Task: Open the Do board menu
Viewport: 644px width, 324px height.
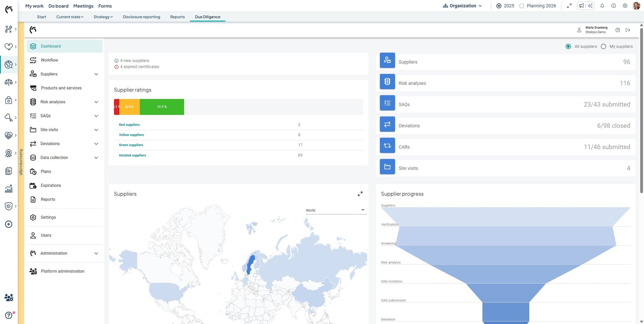Action: [x=58, y=6]
